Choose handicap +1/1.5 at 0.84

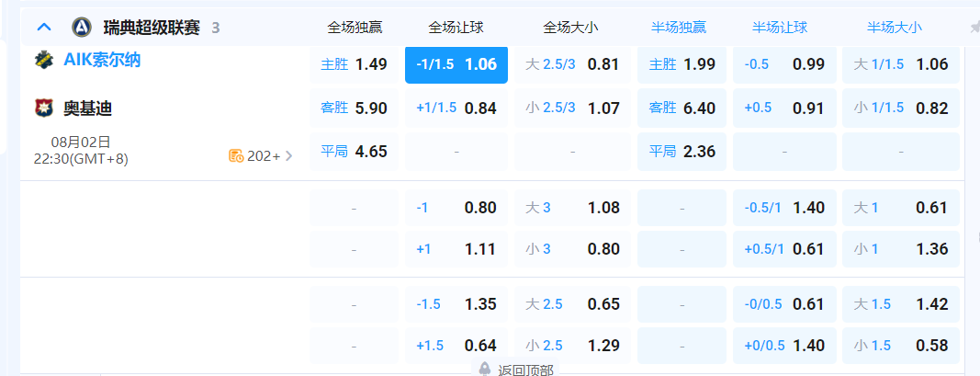coord(456,108)
